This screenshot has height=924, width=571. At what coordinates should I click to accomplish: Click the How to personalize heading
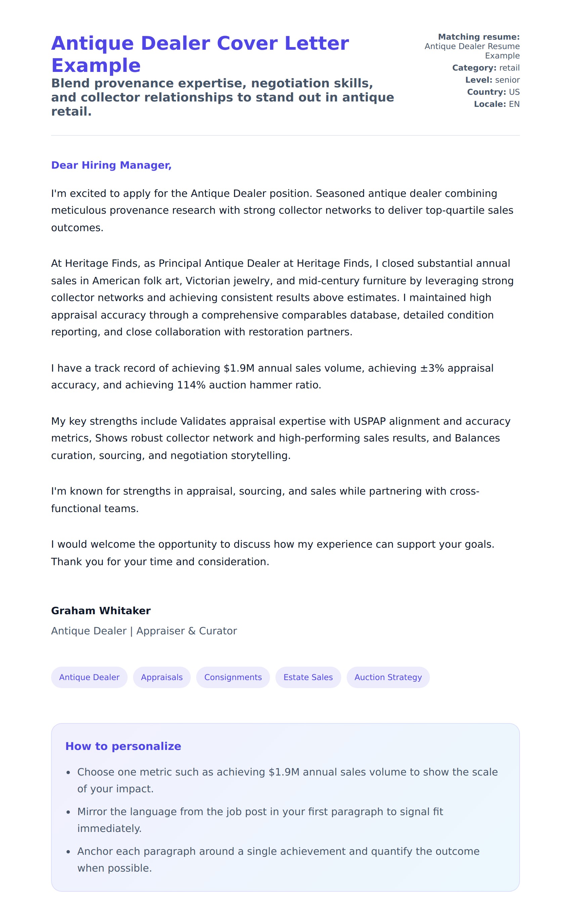[x=123, y=746]
